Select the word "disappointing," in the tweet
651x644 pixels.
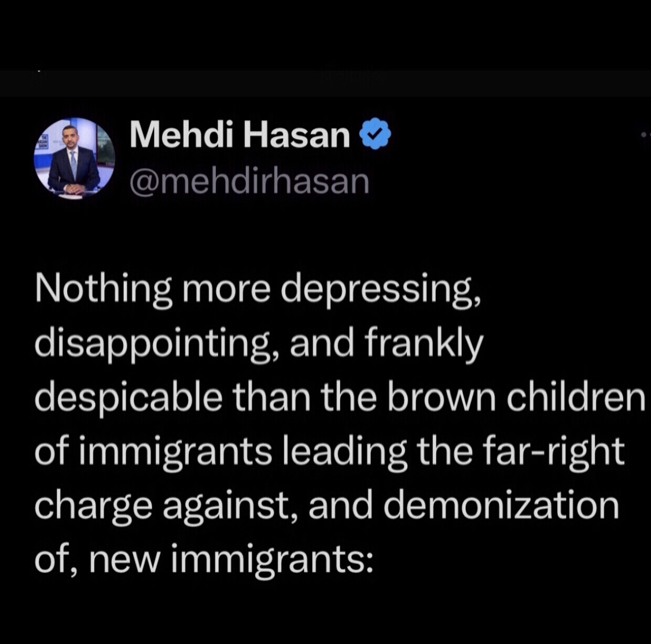tap(155, 343)
